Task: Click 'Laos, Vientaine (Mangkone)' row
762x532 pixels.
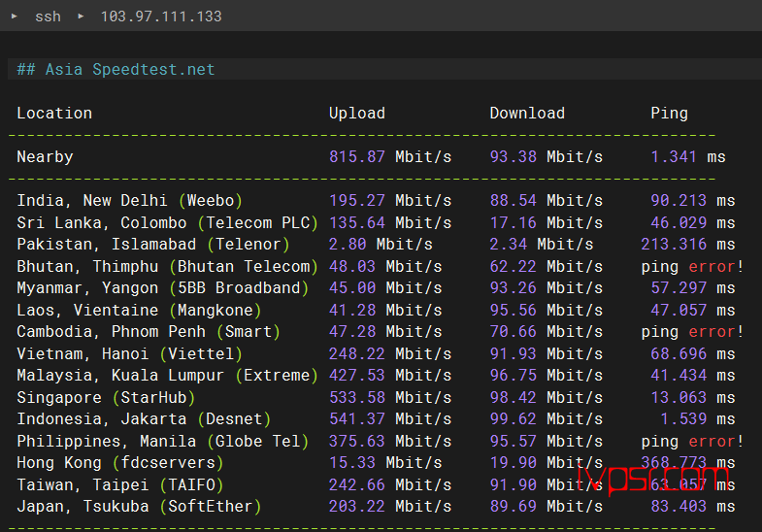Action: pyautogui.click(x=139, y=311)
